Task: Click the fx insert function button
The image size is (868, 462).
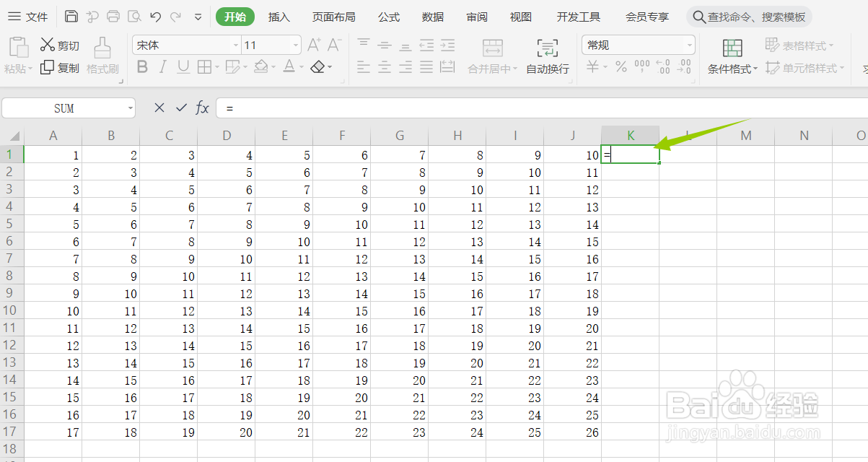Action: click(x=202, y=108)
